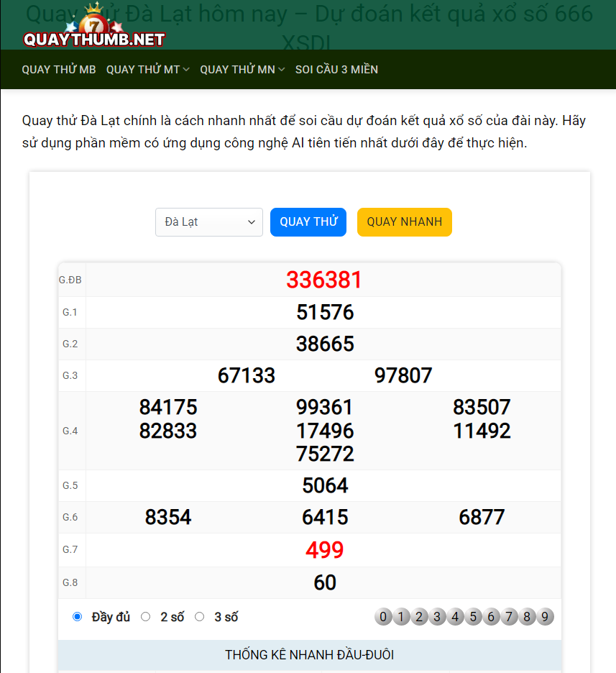
Task: Switch to 3 số display mode
Action: coord(200,617)
